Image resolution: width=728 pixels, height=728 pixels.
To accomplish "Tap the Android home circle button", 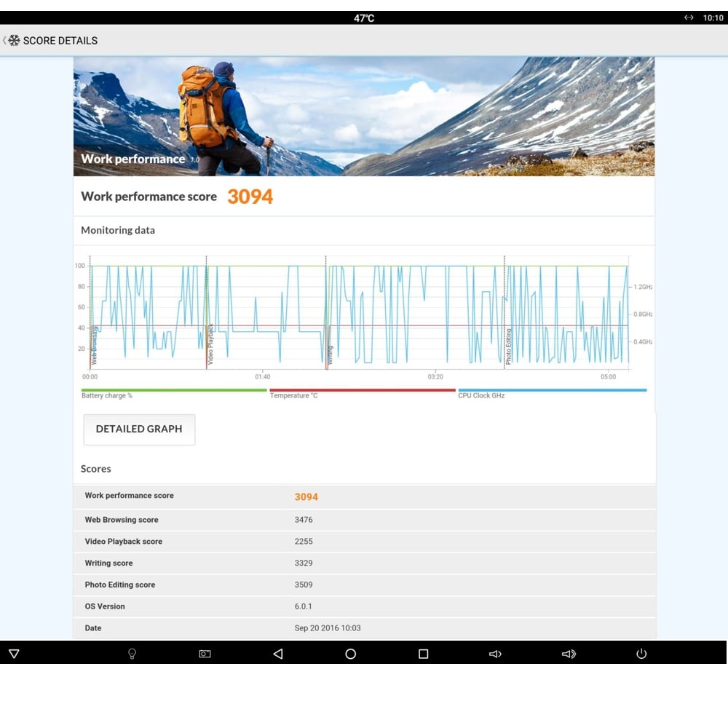I will point(350,654).
